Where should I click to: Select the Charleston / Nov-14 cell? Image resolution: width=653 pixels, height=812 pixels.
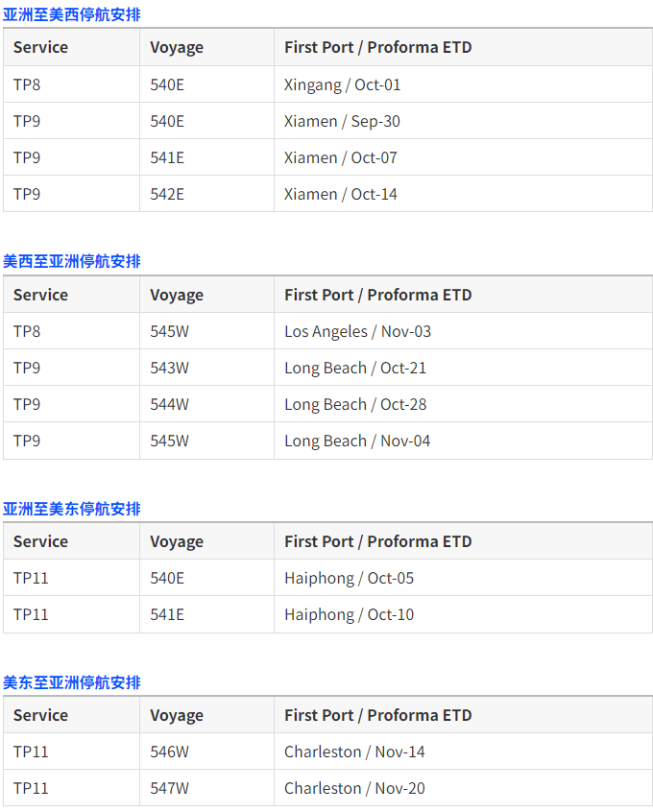coord(354,752)
